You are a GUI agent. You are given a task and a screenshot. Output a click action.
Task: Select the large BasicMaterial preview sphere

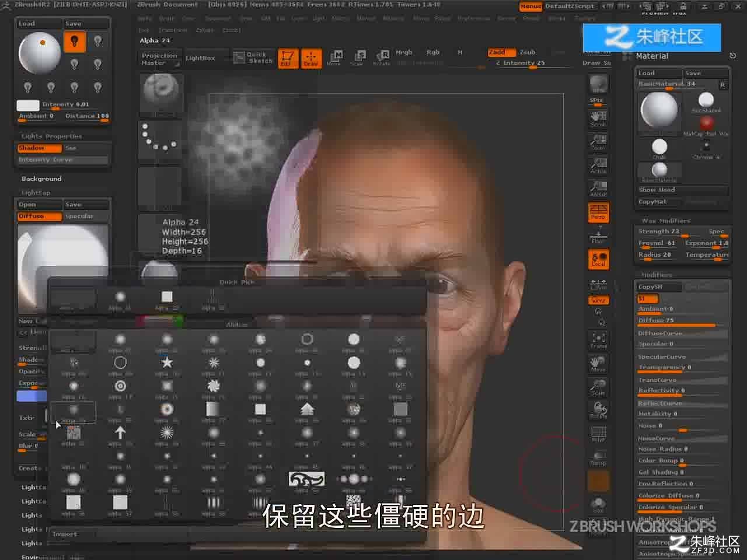tap(659, 111)
